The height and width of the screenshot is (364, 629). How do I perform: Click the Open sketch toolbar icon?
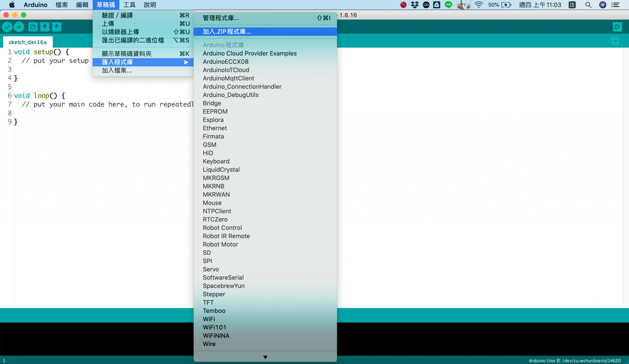tap(45, 27)
